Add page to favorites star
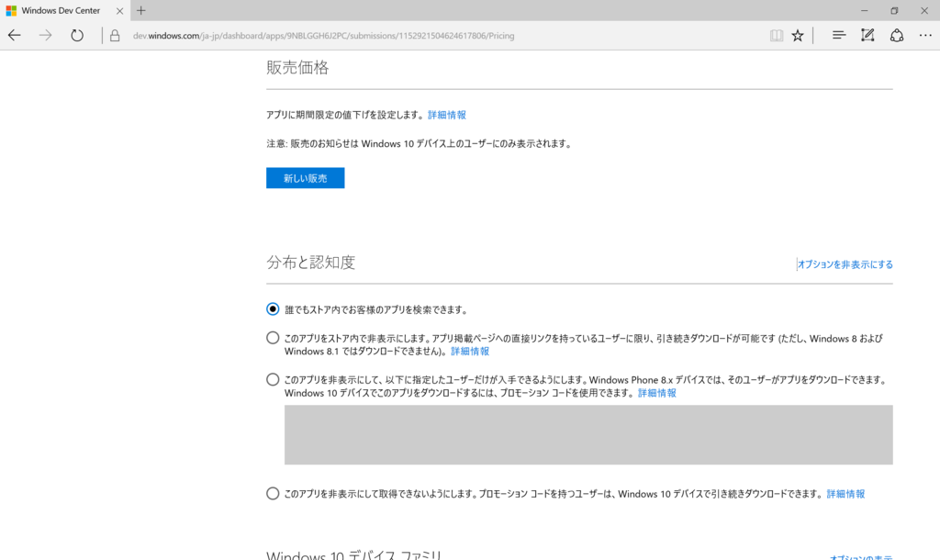 tap(798, 36)
